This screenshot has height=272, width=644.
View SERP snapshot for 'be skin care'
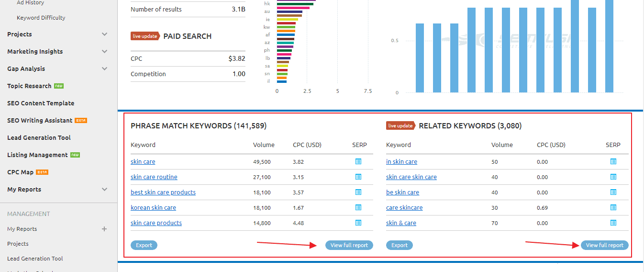coord(613,193)
